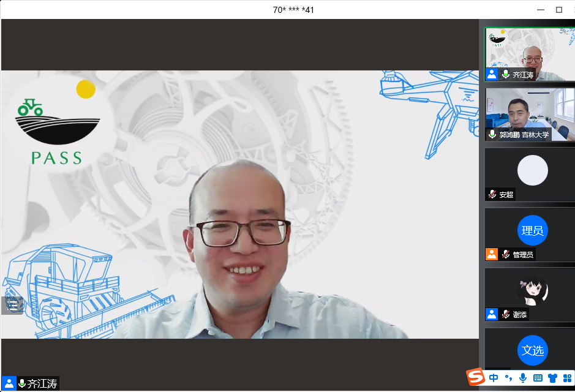The height and width of the screenshot is (392, 575).
Task: Open the toolbox grid in input toolbar
Action: [x=567, y=378]
